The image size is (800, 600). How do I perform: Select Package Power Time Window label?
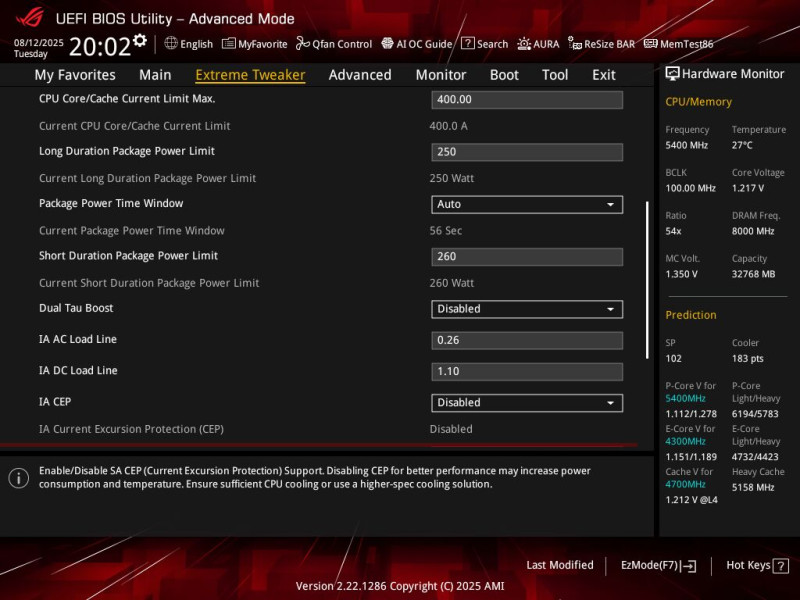click(x=111, y=203)
